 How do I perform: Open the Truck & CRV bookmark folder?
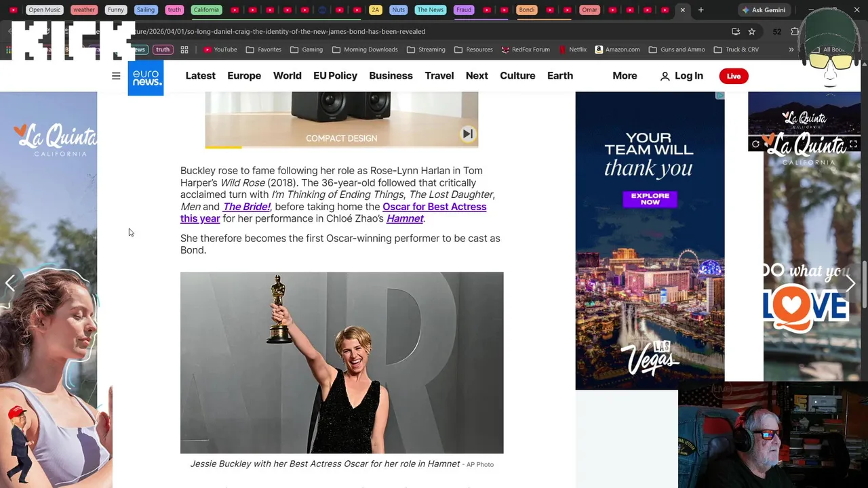(736, 49)
